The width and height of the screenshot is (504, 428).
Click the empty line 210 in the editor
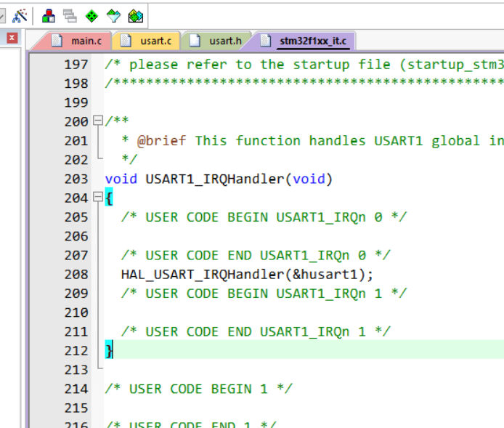tap(304, 312)
